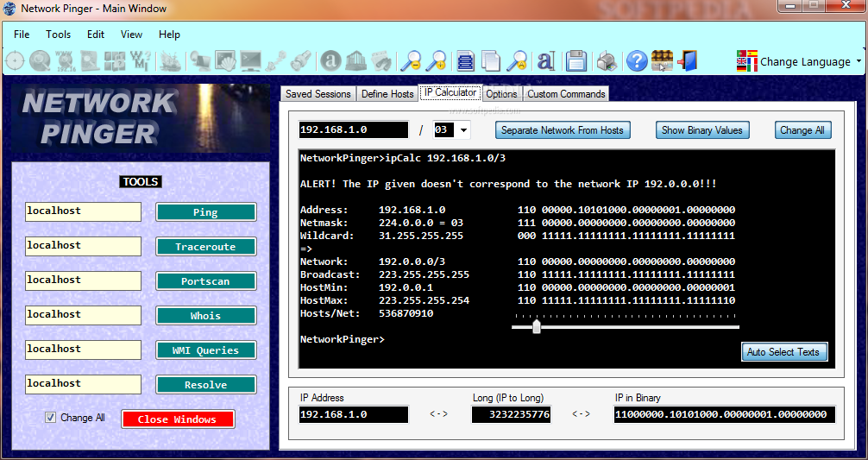Open the View menu

131,35
